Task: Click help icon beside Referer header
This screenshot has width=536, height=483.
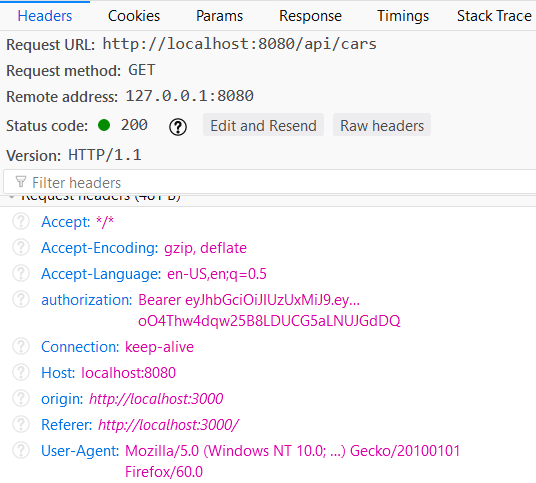Action: (x=21, y=424)
